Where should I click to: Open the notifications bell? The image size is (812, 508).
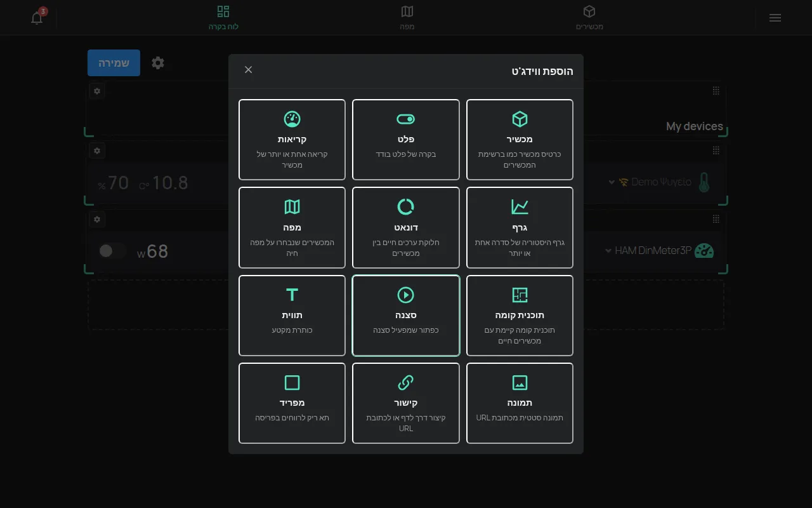(x=37, y=18)
